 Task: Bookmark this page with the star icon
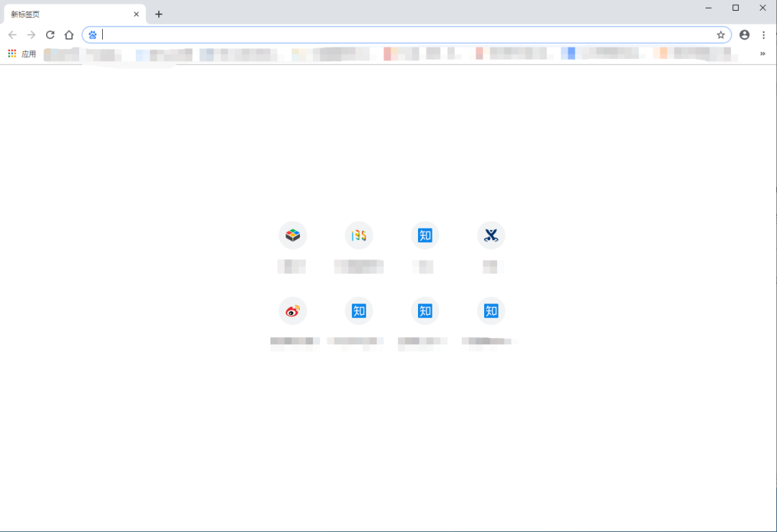[x=720, y=35]
